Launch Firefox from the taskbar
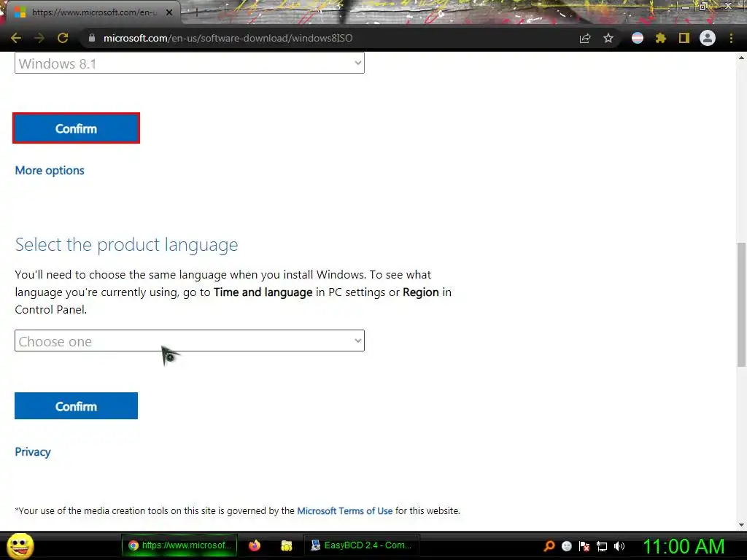The width and height of the screenshot is (747, 560). coord(255,545)
